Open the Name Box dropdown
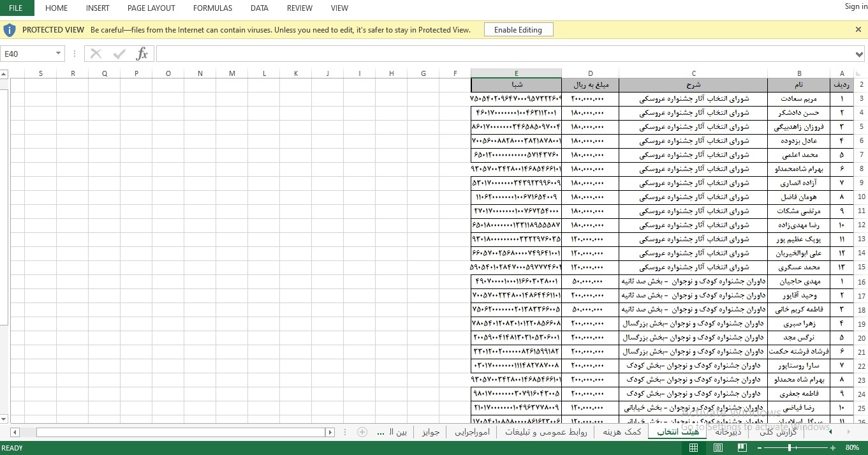Screen dimensions: 868x455 (58, 54)
